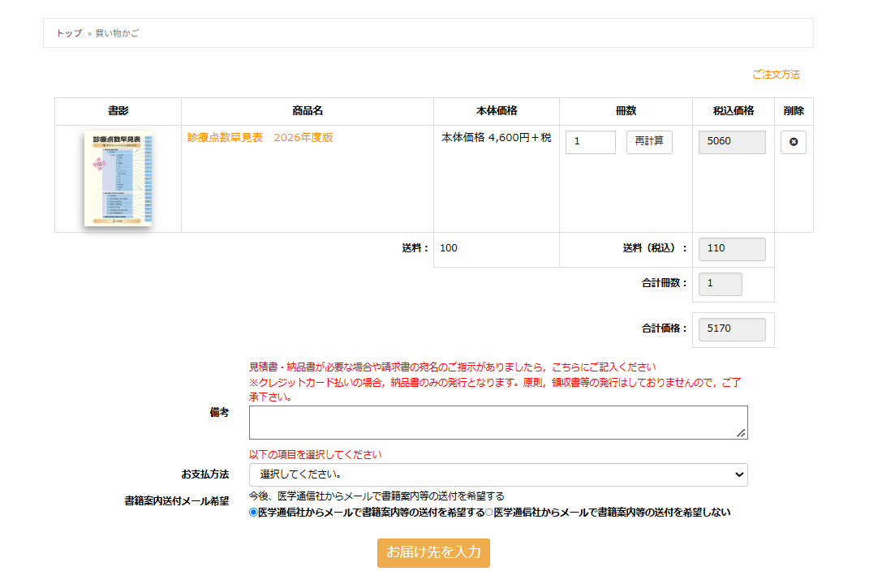Click the 備考 field label
The height and width of the screenshot is (588, 869).
tap(219, 412)
